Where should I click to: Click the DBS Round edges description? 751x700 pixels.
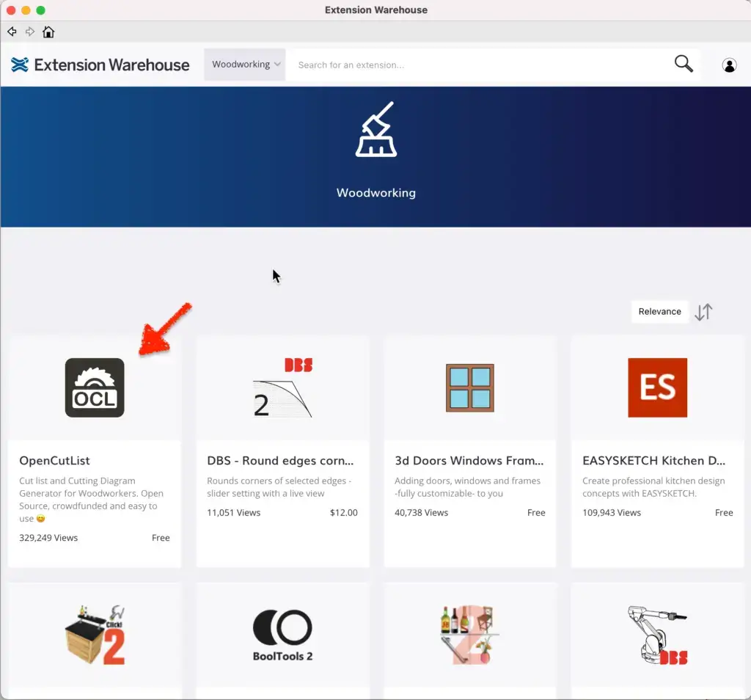[279, 486]
